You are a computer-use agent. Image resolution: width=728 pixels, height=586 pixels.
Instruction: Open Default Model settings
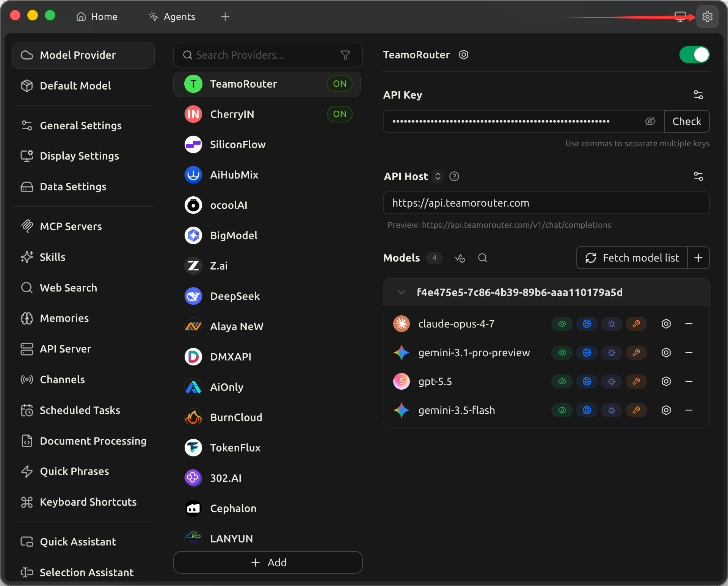pyautogui.click(x=83, y=86)
